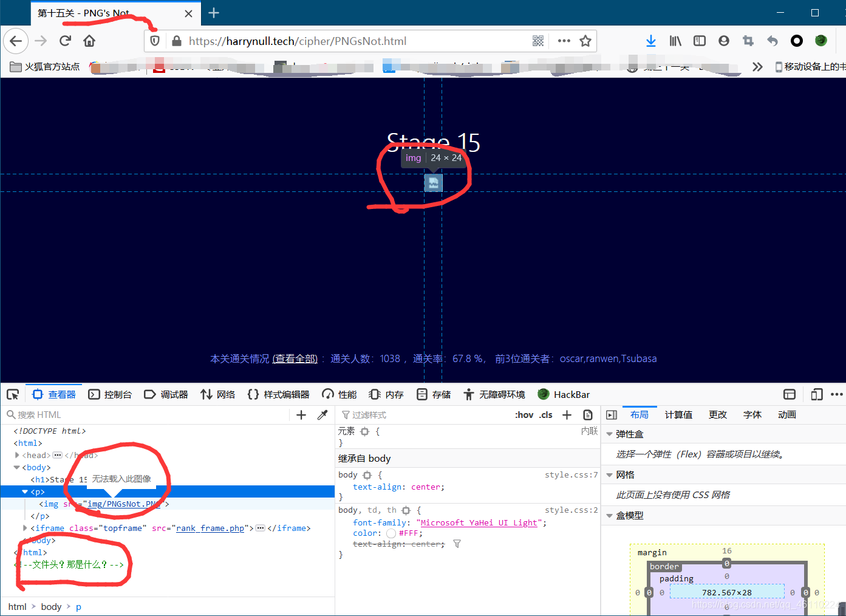Switch to 字体 fonts tab

752,415
